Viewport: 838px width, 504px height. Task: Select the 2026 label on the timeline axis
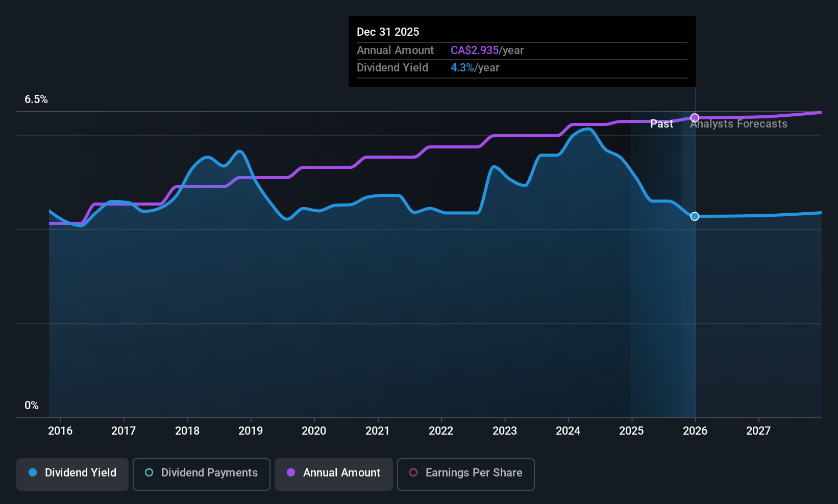click(x=695, y=431)
